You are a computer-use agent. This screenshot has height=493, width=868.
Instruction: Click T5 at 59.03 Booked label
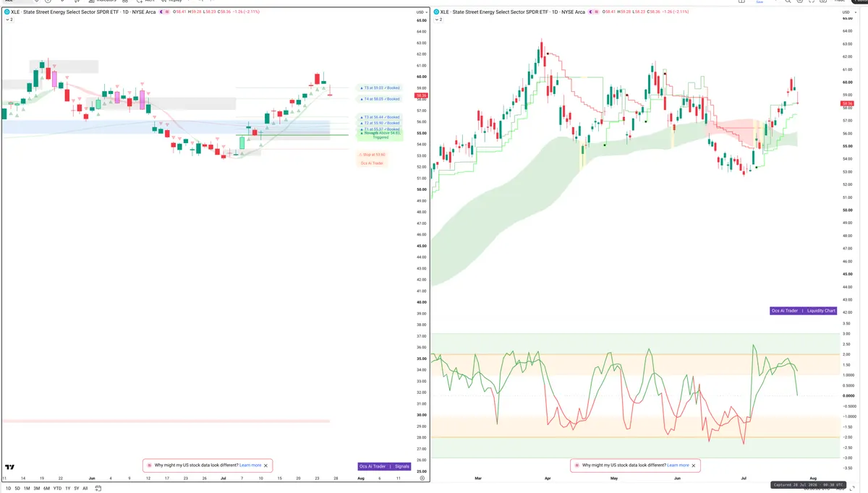[380, 87]
